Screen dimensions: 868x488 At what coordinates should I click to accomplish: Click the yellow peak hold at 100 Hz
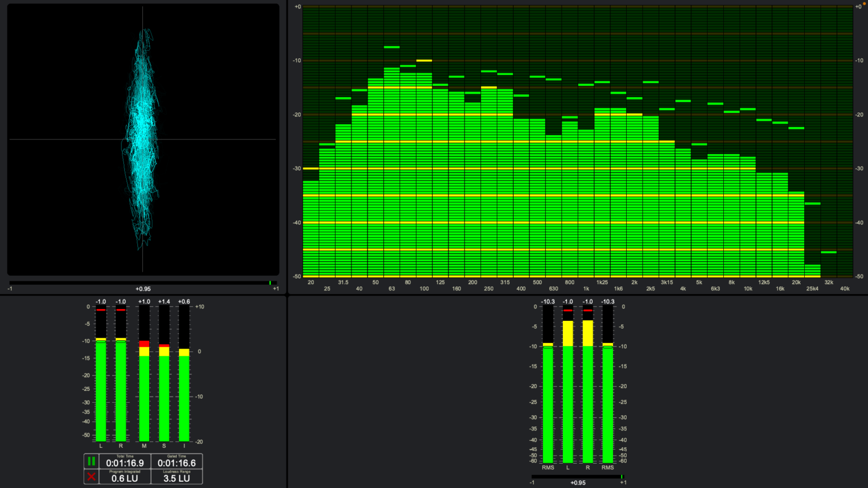[424, 60]
